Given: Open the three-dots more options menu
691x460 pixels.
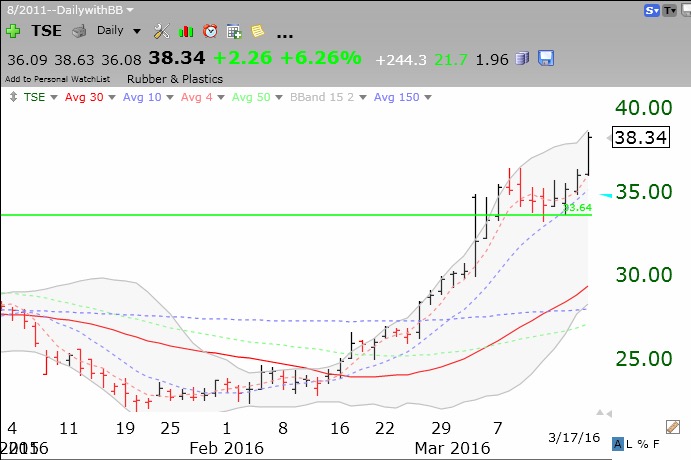Looking at the screenshot, I should pyautogui.click(x=284, y=32).
